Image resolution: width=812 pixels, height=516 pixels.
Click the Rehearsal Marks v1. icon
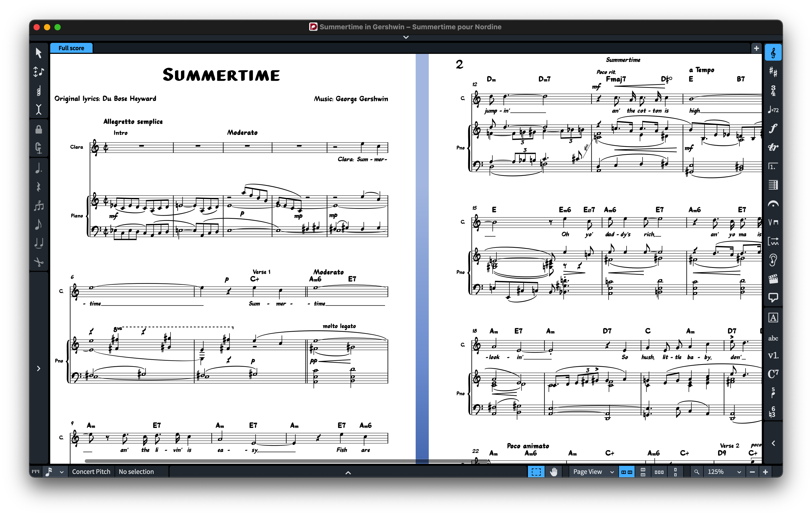pyautogui.click(x=773, y=355)
